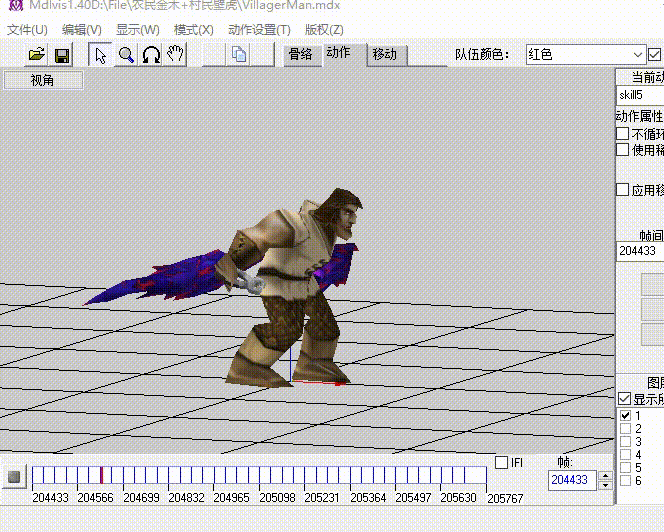Click the skill5 animation name field

click(640, 95)
